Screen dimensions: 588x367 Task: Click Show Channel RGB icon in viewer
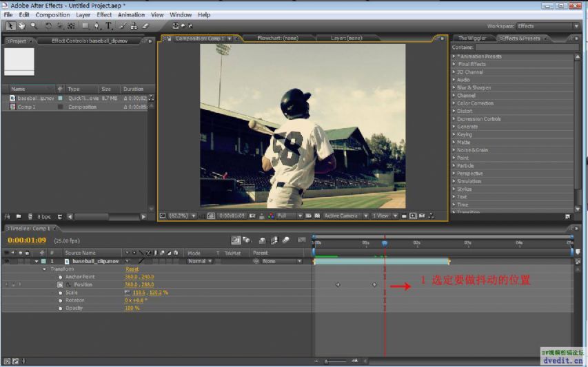coord(271,216)
